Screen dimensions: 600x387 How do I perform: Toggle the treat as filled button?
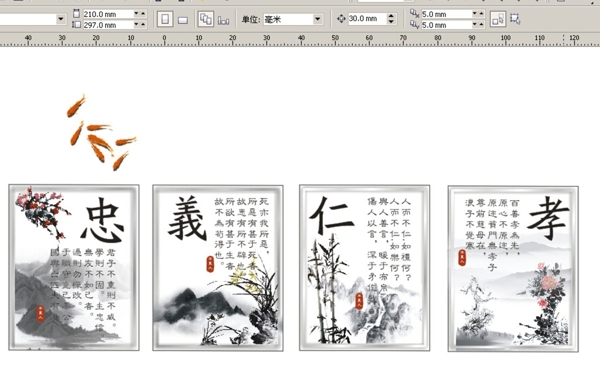498,19
